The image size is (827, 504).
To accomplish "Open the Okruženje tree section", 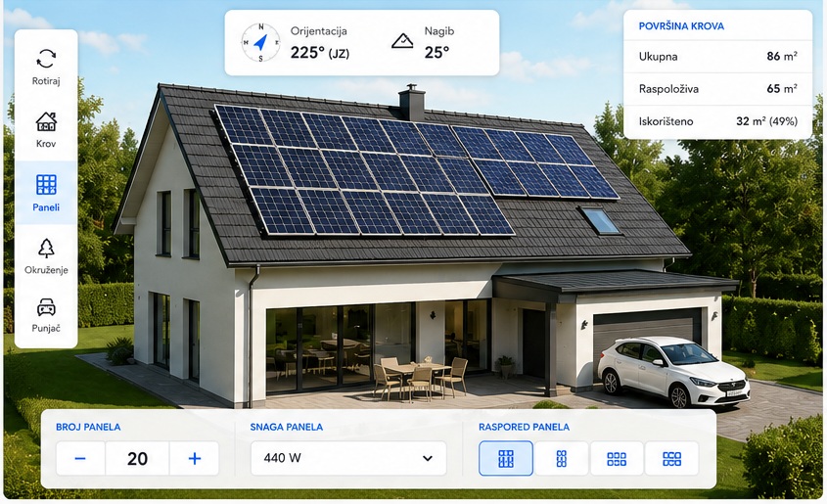I will [46, 256].
